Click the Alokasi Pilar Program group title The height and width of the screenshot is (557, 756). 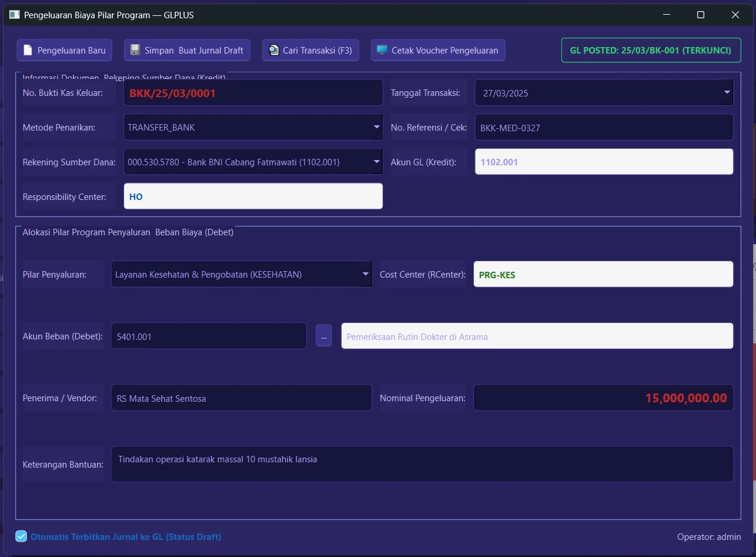[x=128, y=232]
